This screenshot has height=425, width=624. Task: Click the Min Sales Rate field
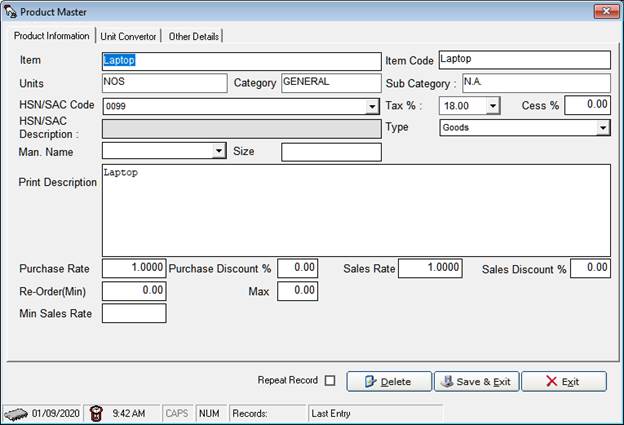coord(134,313)
